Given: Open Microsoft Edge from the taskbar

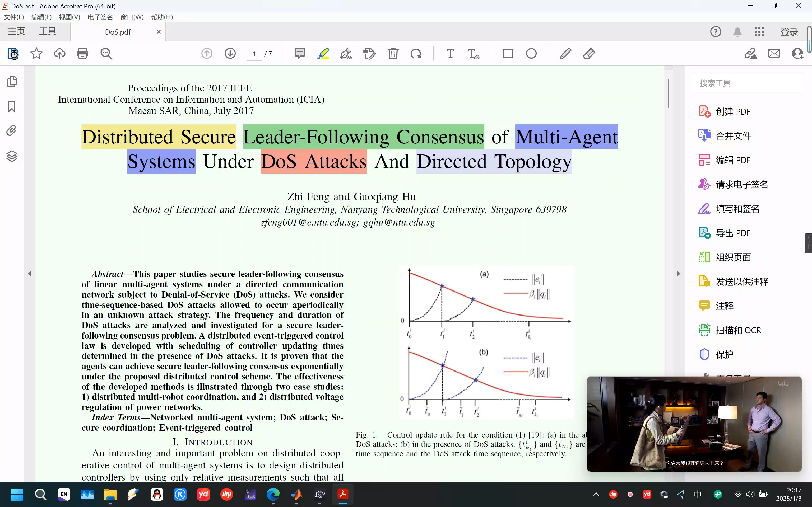Looking at the screenshot, I should [x=273, y=494].
